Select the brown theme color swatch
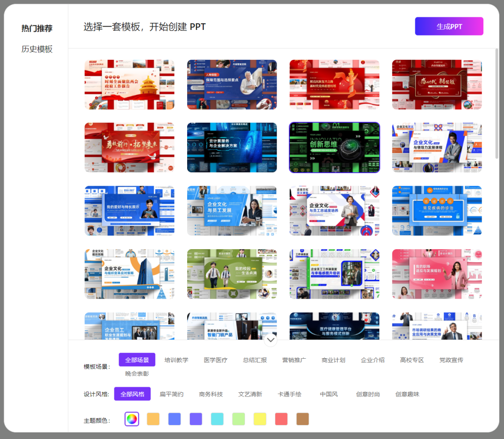Screen dimensions: 504x439 click(x=302, y=419)
